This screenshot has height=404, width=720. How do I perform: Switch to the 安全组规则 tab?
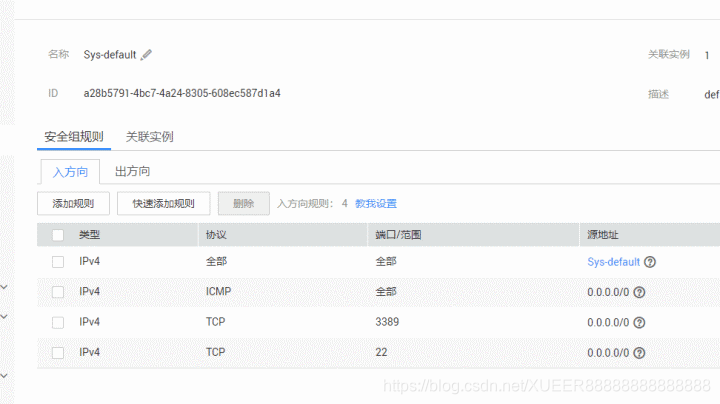[74, 137]
